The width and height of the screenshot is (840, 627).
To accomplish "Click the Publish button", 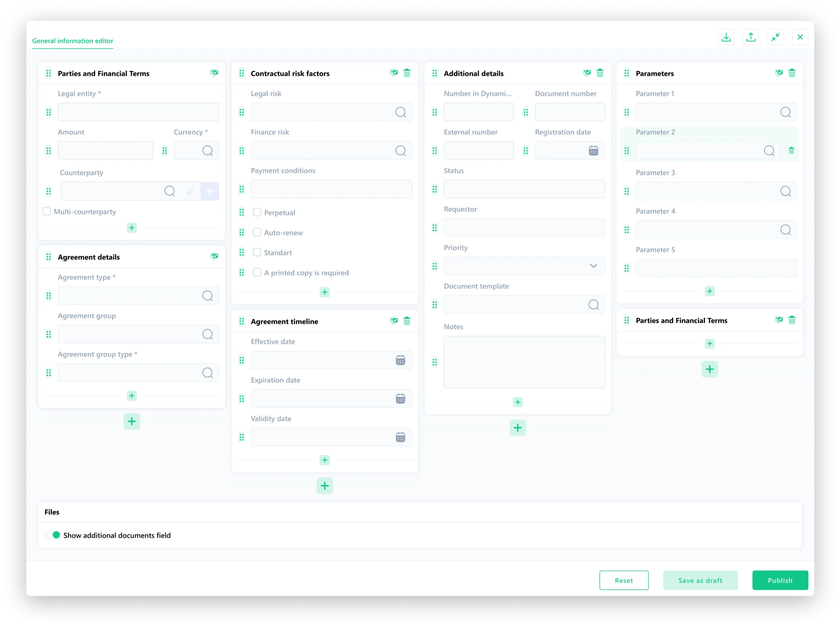I will (780, 580).
